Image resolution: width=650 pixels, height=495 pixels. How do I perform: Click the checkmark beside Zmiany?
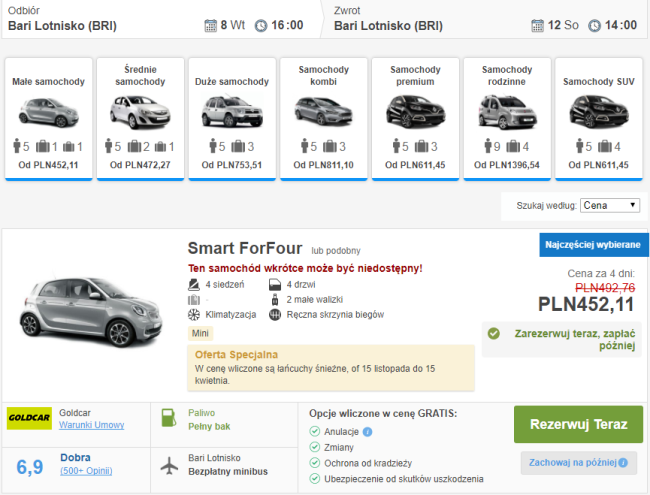(315, 447)
